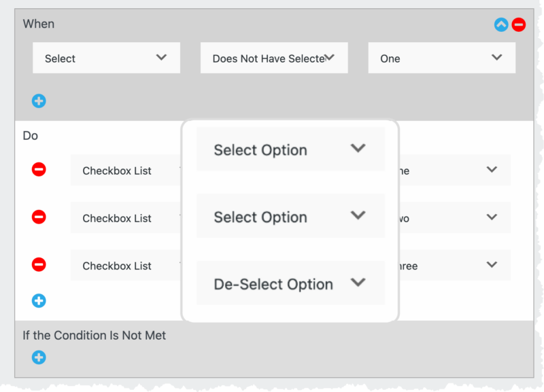Open the De-Select Option dropdown
Image resolution: width=544 pixels, height=392 pixels.
click(290, 283)
